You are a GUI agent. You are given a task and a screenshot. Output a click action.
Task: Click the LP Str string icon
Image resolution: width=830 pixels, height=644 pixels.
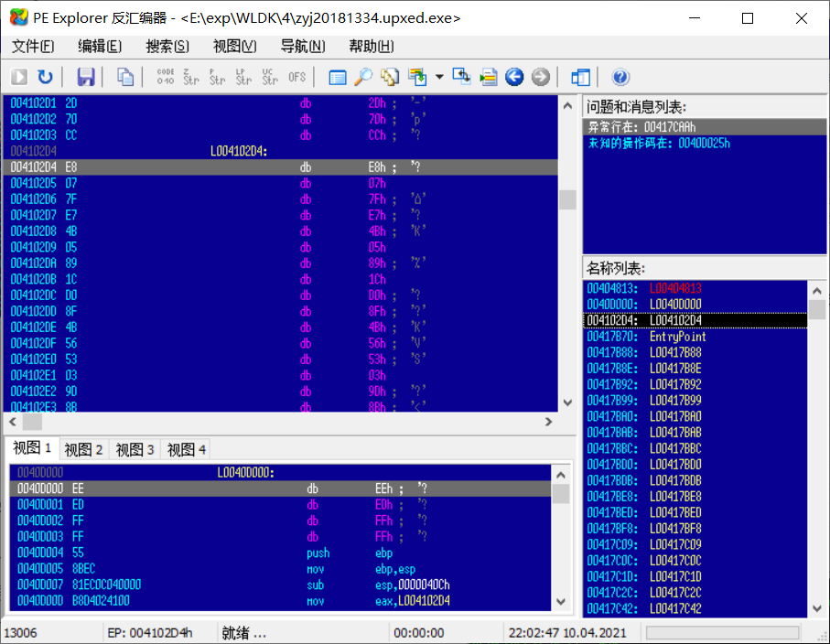[243, 77]
